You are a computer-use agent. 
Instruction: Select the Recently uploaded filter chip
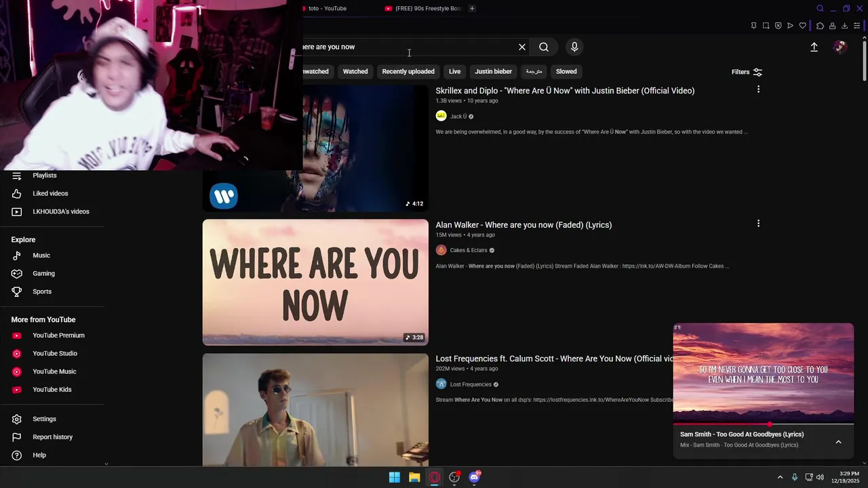click(x=408, y=71)
